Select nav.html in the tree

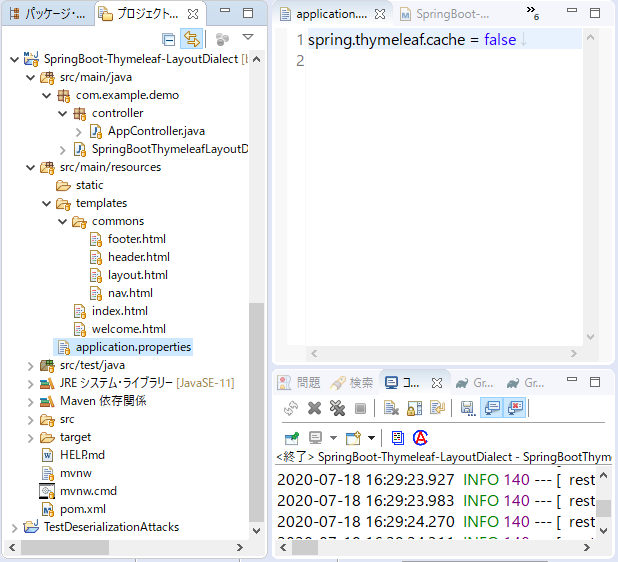(x=130, y=293)
